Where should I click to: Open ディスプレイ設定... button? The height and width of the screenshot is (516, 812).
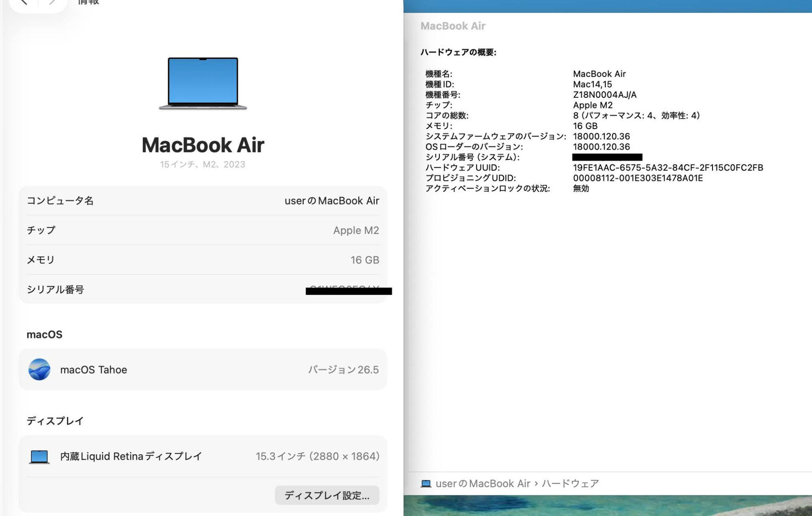(327, 495)
